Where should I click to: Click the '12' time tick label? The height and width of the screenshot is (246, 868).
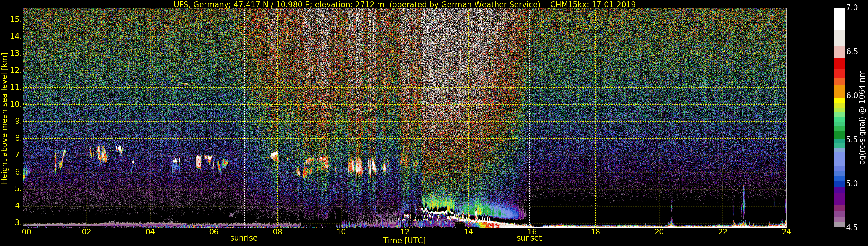[x=405, y=232]
